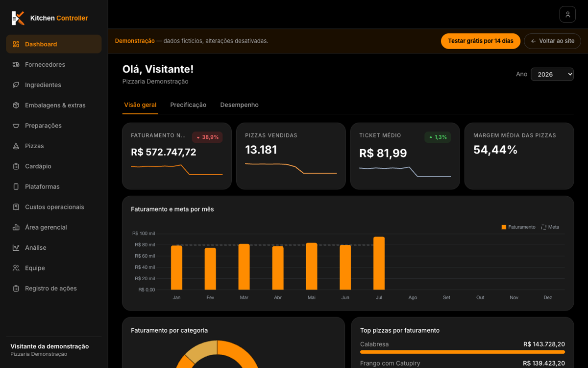Click the Faturamento por categoria title
588x368 pixels.
coord(170,331)
